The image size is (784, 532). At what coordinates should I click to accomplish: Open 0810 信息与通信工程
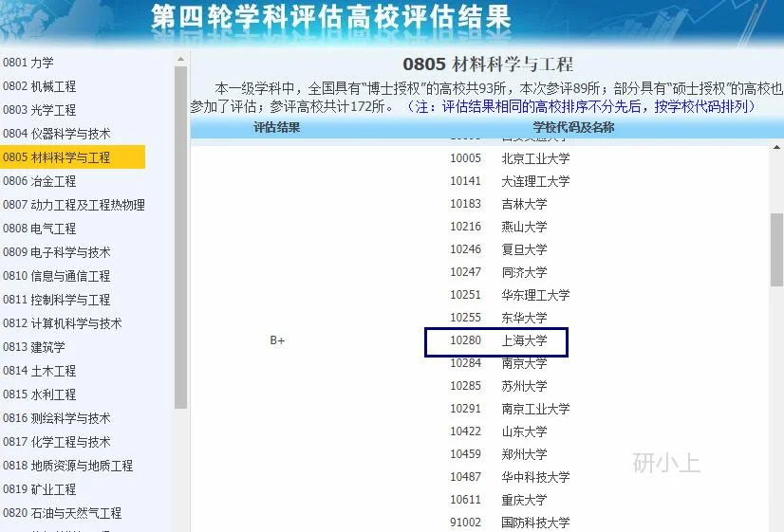pos(57,276)
